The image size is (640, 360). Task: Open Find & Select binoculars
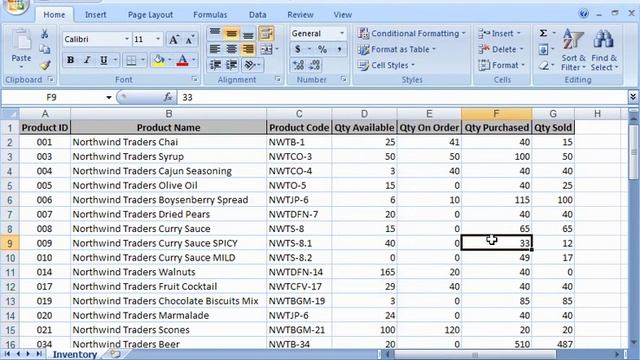tap(604, 50)
